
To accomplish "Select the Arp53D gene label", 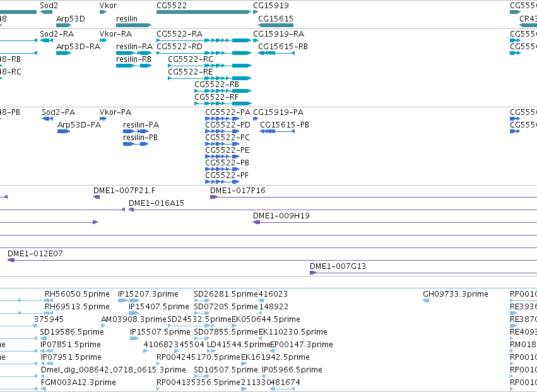I will 71,19.
